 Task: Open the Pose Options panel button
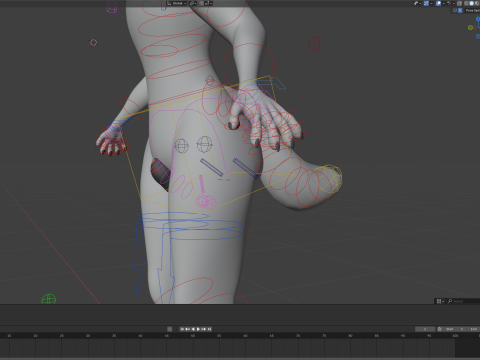[x=472, y=10]
